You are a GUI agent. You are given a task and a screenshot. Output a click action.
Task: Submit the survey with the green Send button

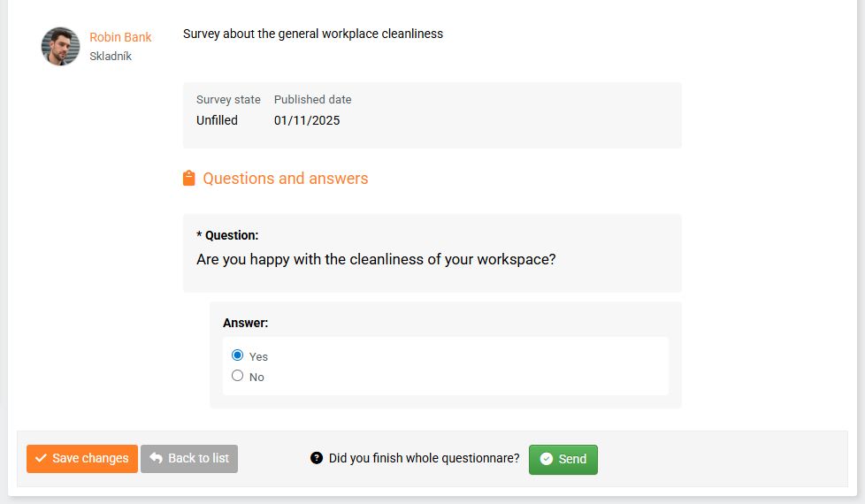pos(563,459)
